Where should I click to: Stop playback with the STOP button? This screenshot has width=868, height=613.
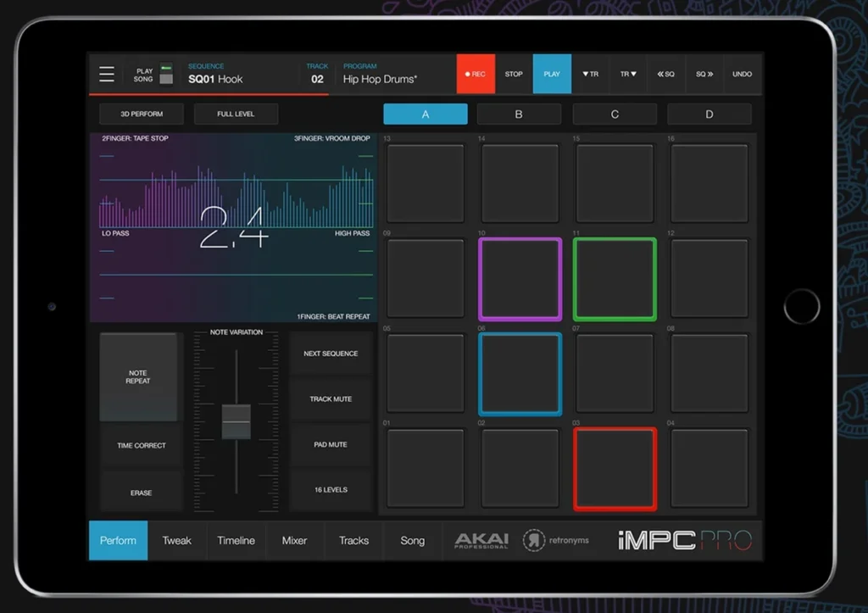tap(514, 74)
